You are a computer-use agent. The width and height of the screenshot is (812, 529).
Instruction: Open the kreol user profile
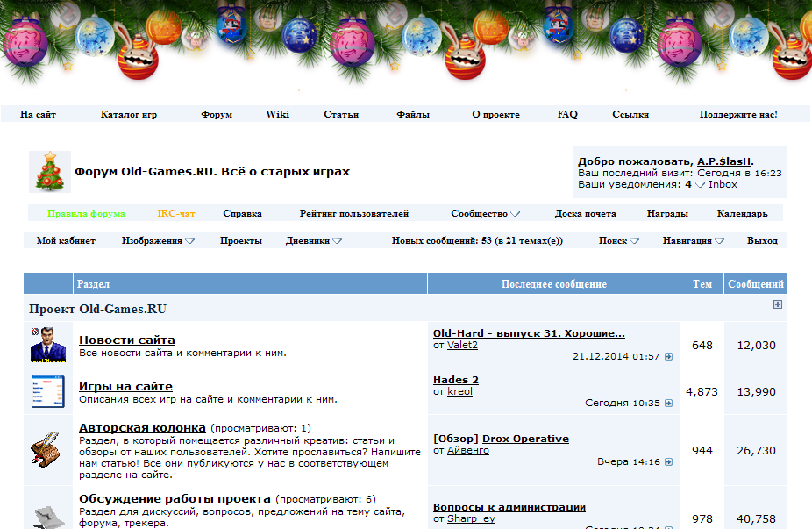click(459, 391)
